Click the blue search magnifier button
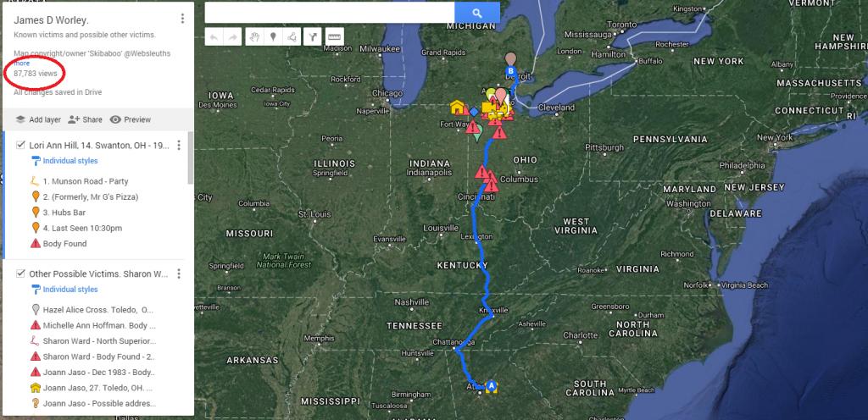868x420 pixels. [x=477, y=13]
